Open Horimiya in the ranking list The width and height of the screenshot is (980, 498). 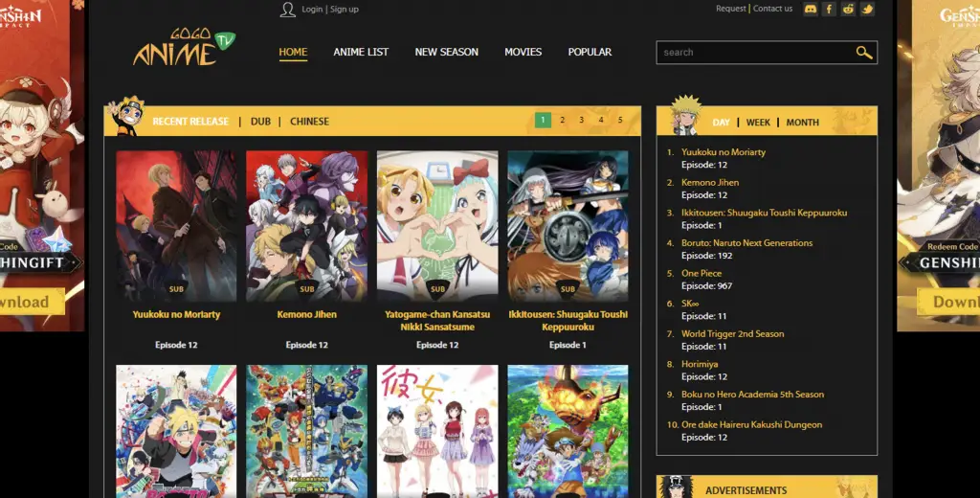pyautogui.click(x=700, y=364)
